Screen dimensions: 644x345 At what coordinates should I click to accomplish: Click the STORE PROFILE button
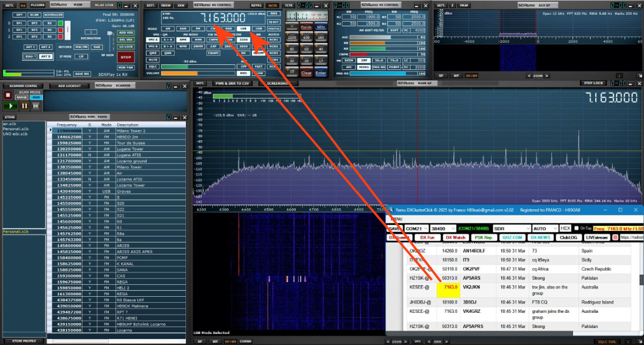[24, 341]
